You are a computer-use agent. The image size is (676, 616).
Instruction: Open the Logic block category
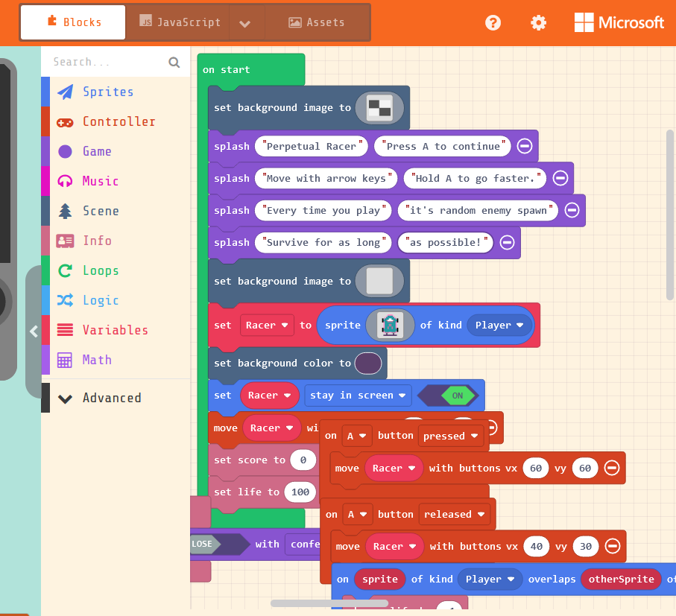[x=116, y=300]
